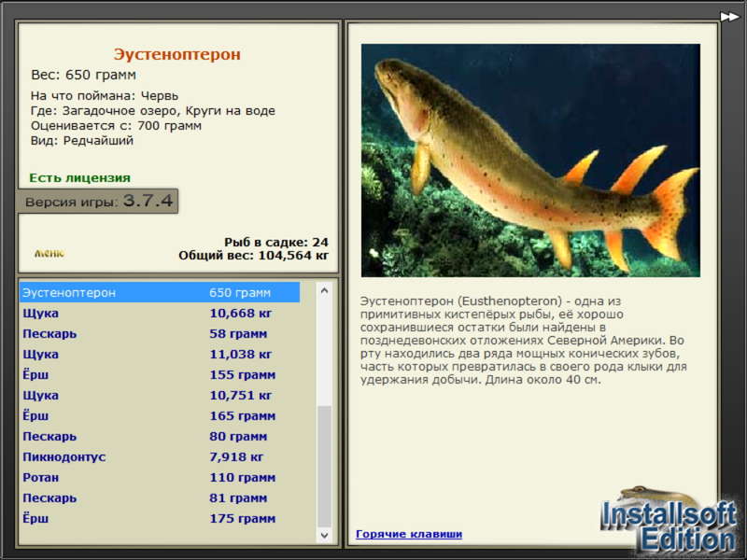
Task: Select the Пескарь 81 грамм entry
Action: point(160,497)
